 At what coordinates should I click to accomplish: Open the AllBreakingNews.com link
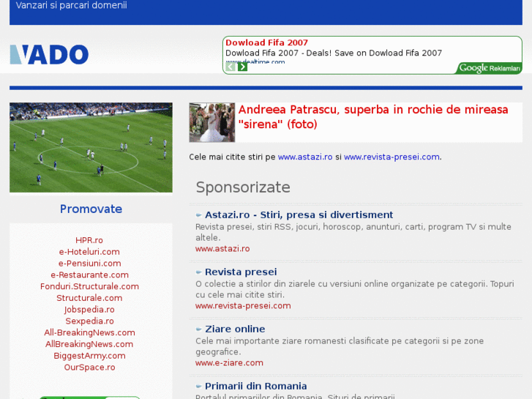(89, 344)
